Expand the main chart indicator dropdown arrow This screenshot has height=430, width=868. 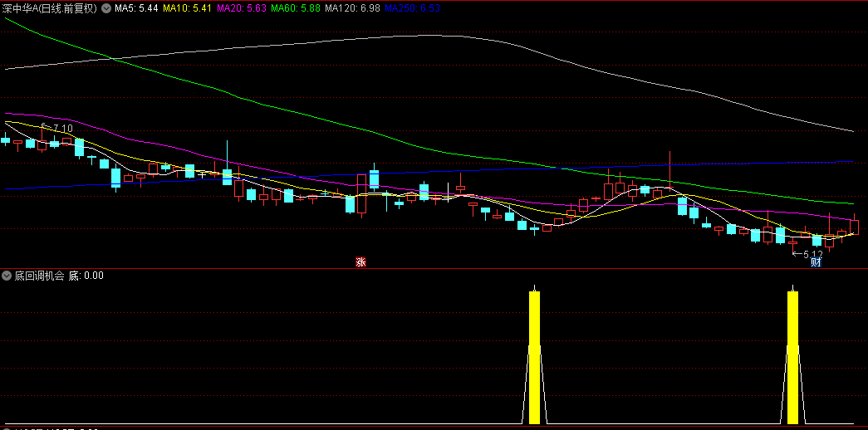click(x=106, y=9)
